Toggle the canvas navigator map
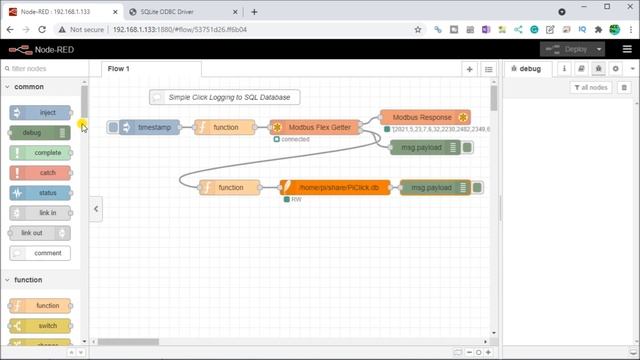640x360 pixels. coord(458,352)
